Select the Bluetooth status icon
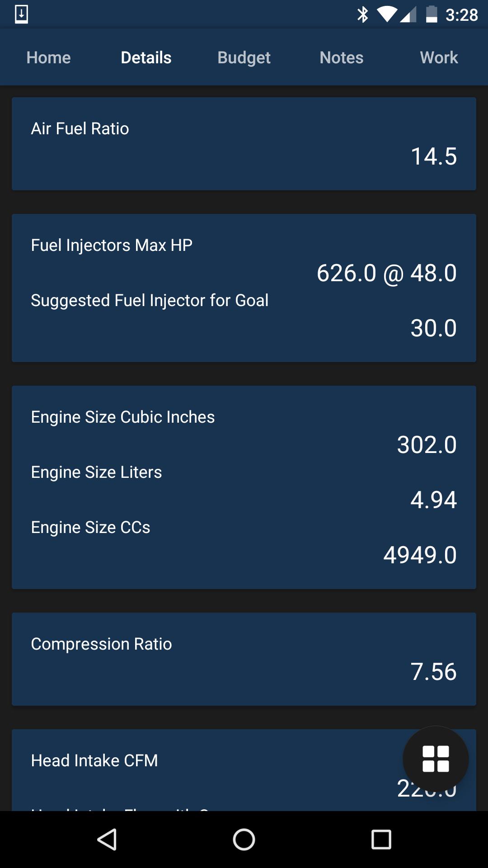488x868 pixels. (362, 14)
